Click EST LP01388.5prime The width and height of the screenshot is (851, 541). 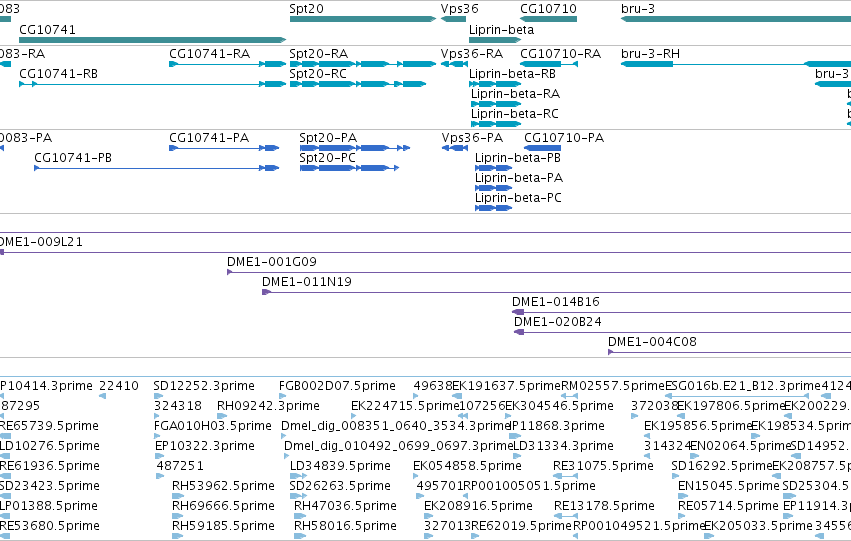click(5, 516)
